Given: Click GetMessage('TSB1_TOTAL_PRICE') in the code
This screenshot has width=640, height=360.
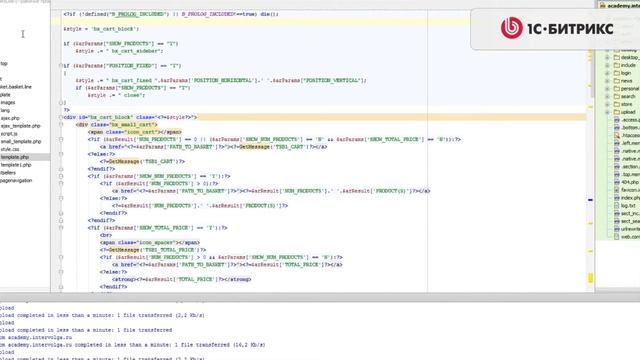Looking at the screenshot, I should 157,250.
